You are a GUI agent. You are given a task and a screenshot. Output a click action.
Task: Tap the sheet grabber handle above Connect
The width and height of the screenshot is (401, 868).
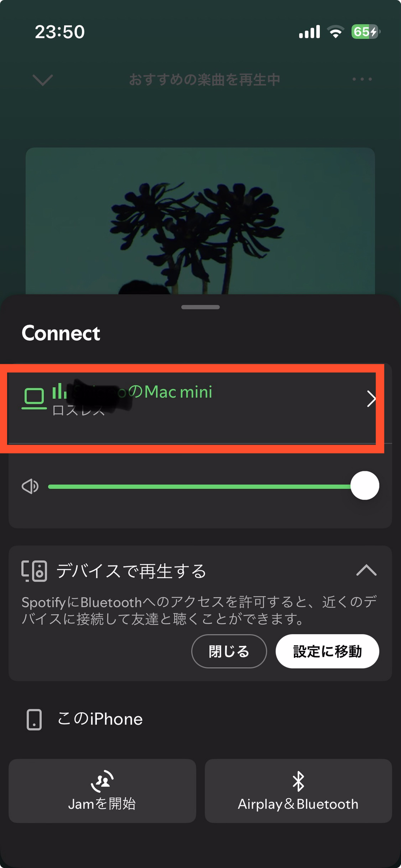(x=200, y=307)
